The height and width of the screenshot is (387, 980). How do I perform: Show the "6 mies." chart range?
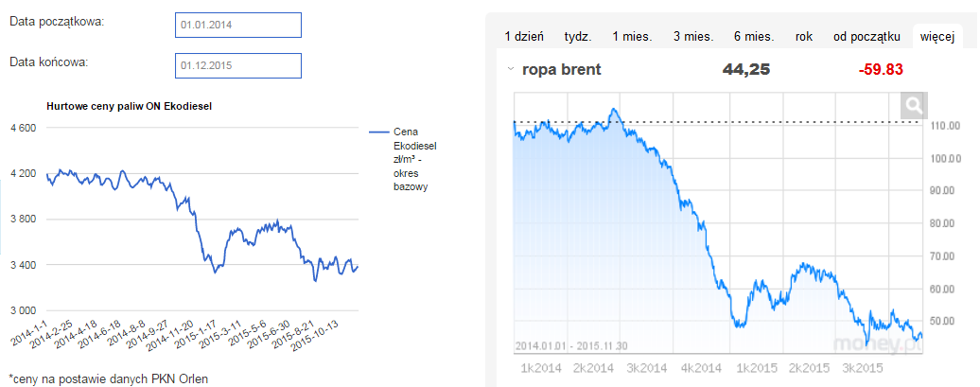[x=753, y=37]
